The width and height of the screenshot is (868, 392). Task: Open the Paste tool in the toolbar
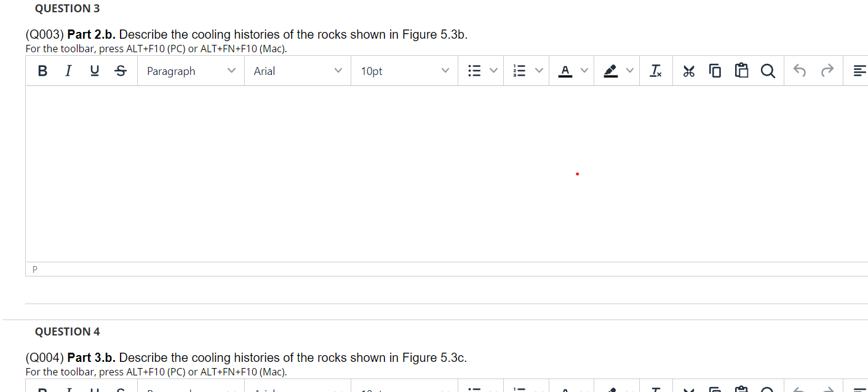[x=741, y=71]
